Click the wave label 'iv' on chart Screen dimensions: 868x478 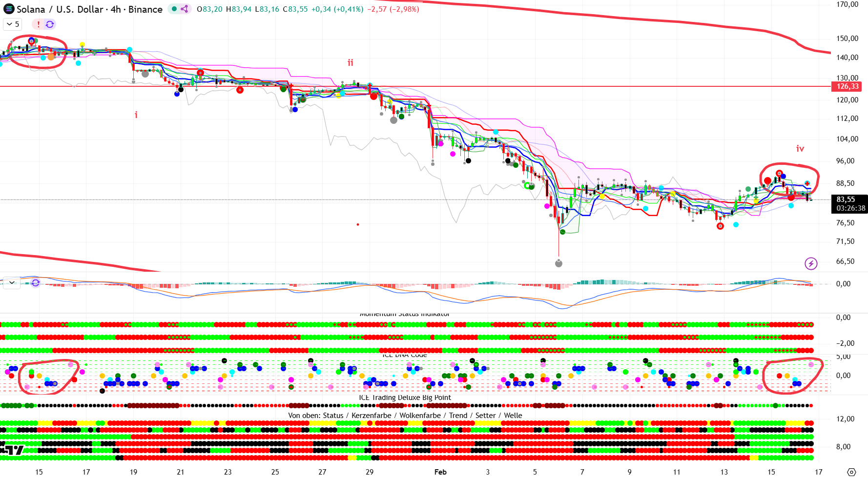pyautogui.click(x=800, y=149)
